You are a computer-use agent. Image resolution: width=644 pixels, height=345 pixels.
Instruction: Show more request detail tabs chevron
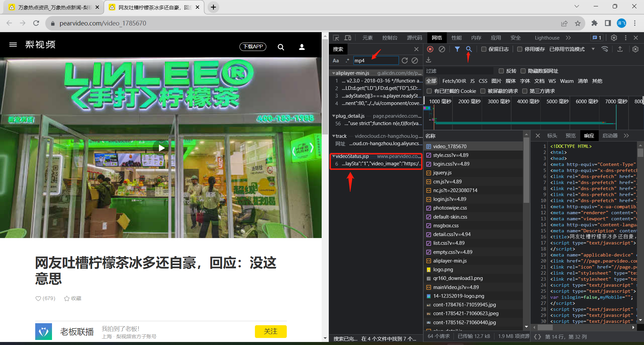point(626,136)
